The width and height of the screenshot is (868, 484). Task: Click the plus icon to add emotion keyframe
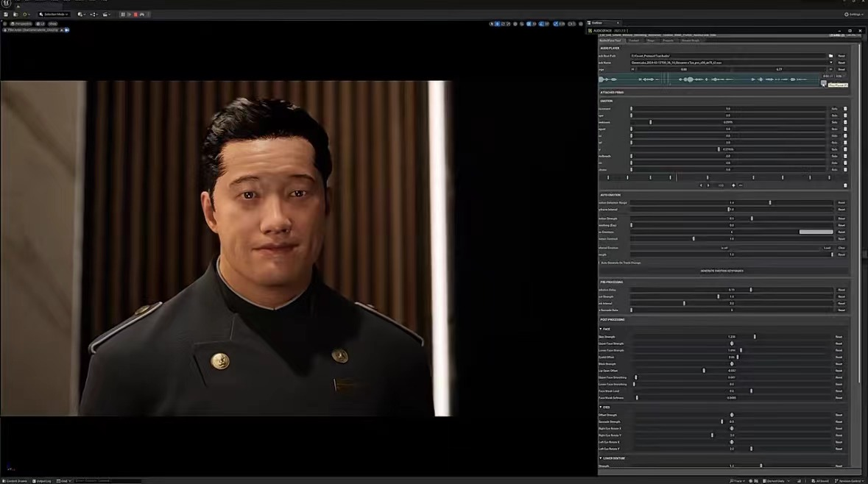click(733, 185)
